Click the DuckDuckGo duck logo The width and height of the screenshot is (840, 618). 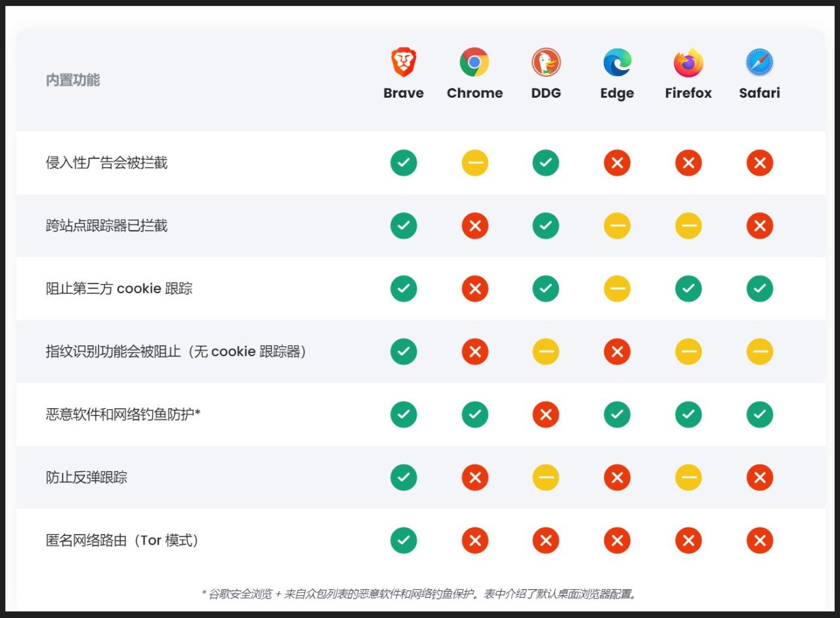point(546,62)
